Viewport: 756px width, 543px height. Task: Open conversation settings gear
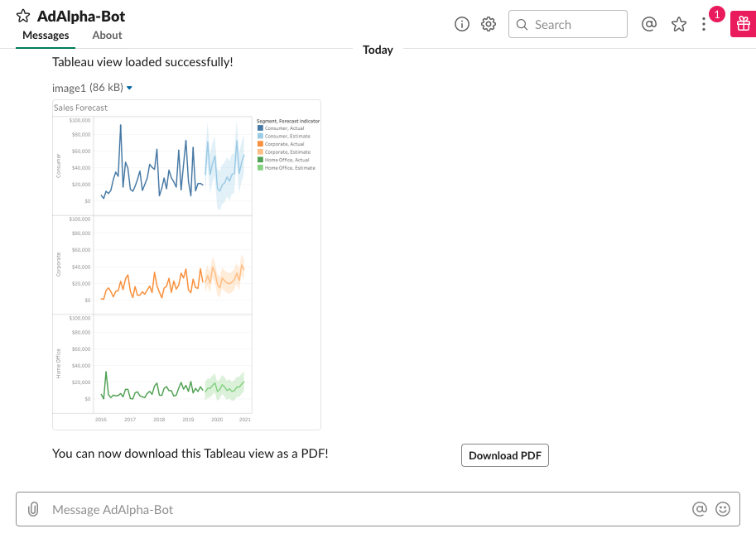489,24
